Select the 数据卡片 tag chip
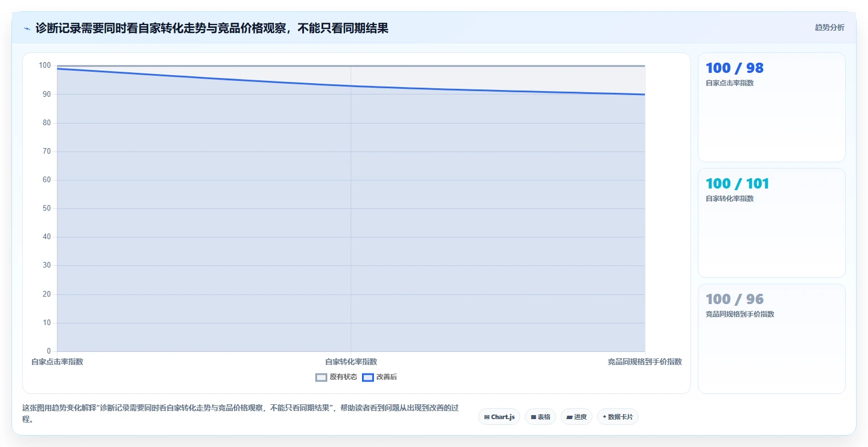This screenshot has height=447, width=868. [x=618, y=417]
